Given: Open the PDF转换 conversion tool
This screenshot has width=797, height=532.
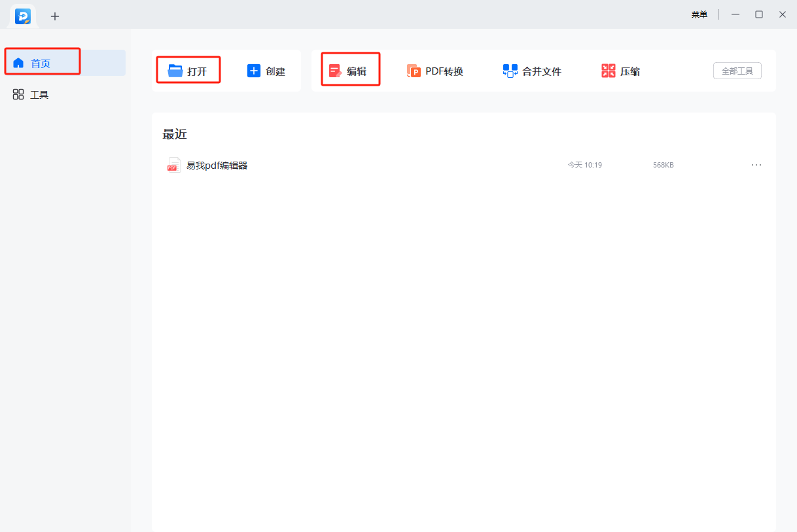Looking at the screenshot, I should point(435,71).
